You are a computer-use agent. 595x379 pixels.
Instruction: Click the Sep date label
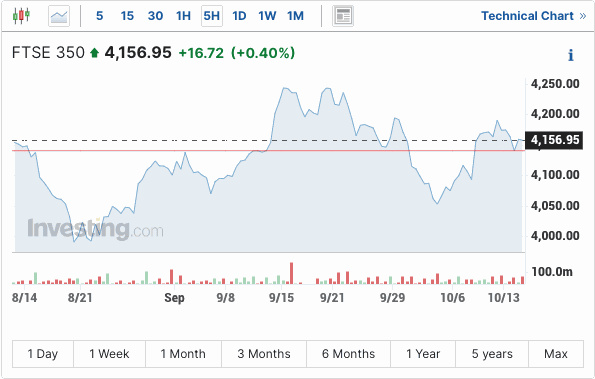pos(174,298)
